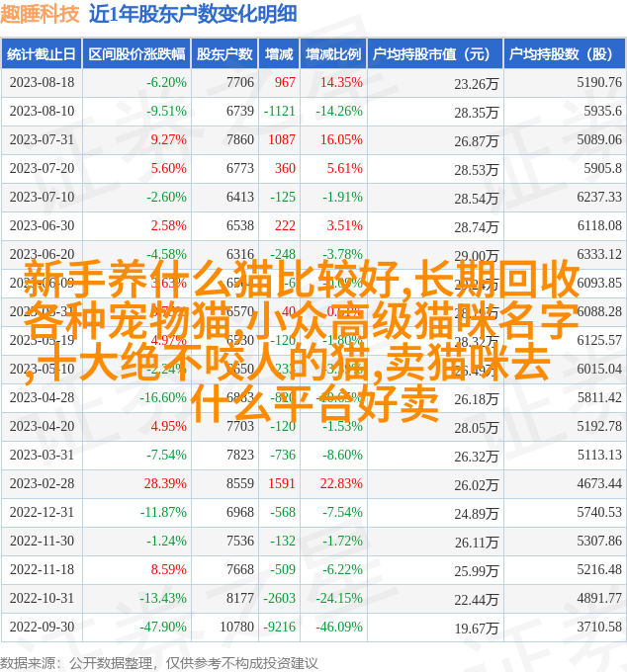Click the 股东户数 column header
Viewport: 627px width, 672px height.
coord(224,54)
